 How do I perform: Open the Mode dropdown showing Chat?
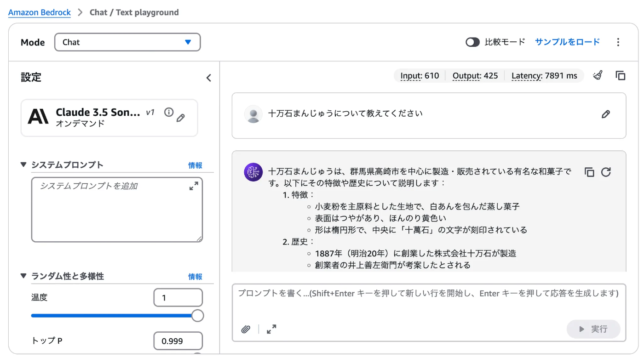(128, 42)
